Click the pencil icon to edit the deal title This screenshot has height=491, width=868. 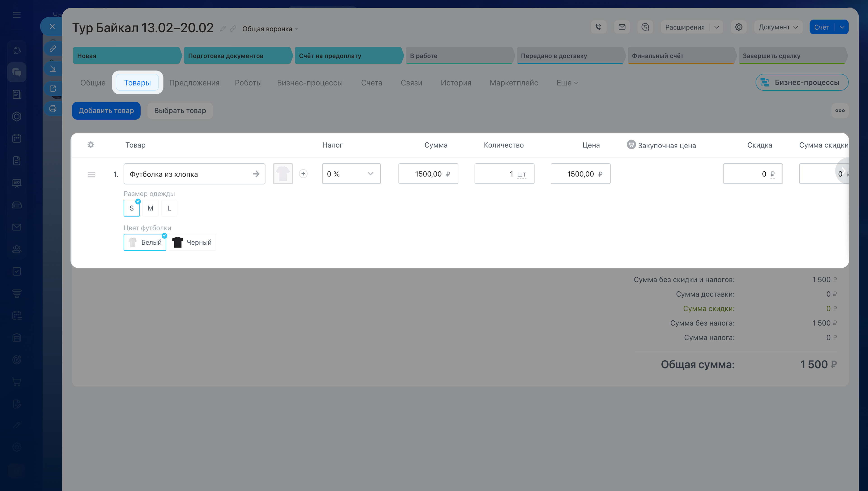[x=223, y=29]
